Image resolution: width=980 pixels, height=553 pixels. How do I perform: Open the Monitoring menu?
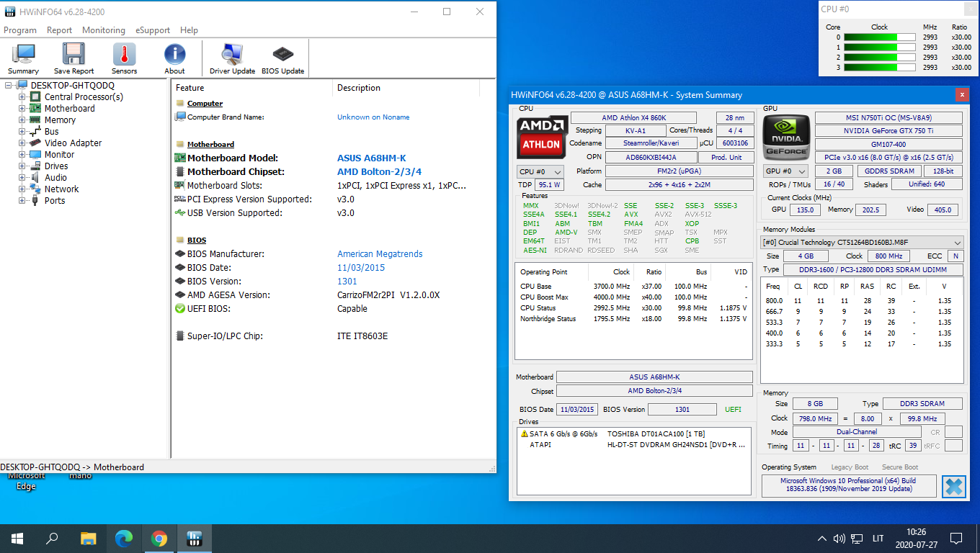click(104, 30)
